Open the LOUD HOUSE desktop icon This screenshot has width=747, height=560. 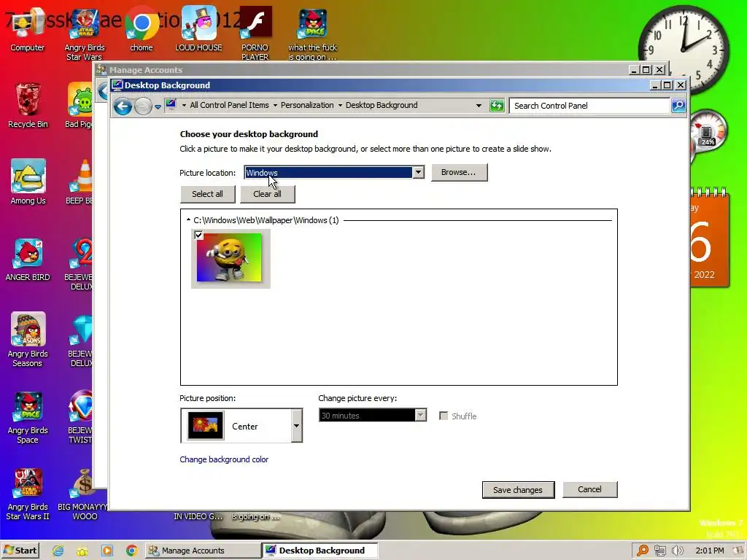tap(198, 29)
